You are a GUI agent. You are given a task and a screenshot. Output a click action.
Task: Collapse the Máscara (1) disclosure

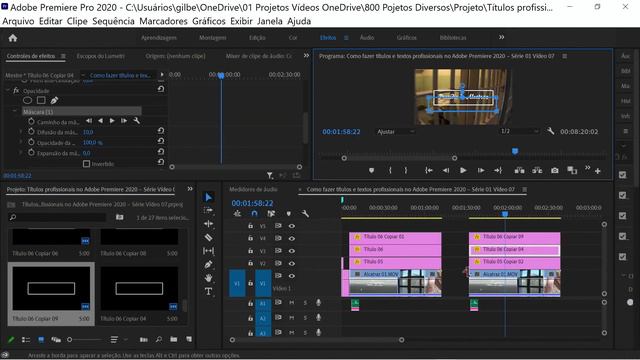pyautogui.click(x=15, y=111)
